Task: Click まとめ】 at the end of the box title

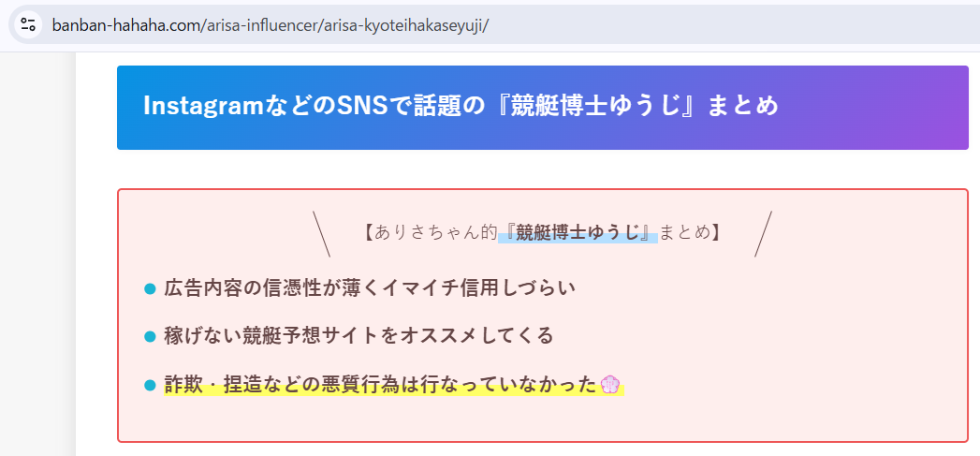Action: tap(691, 233)
